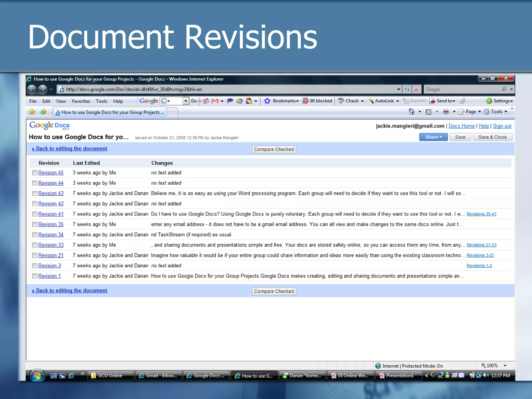
Task: Click the red Stop loading icon
Action: click(x=416, y=89)
